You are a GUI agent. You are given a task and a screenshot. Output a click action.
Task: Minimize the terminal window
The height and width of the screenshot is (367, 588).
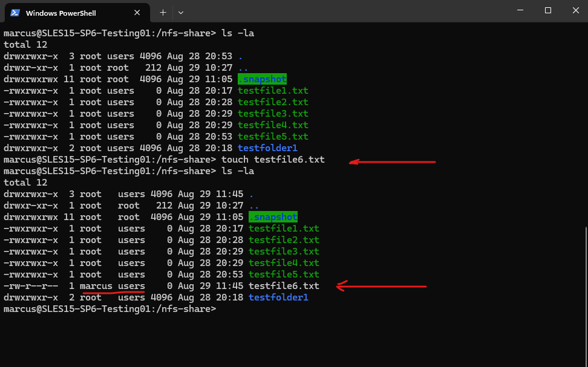click(520, 10)
